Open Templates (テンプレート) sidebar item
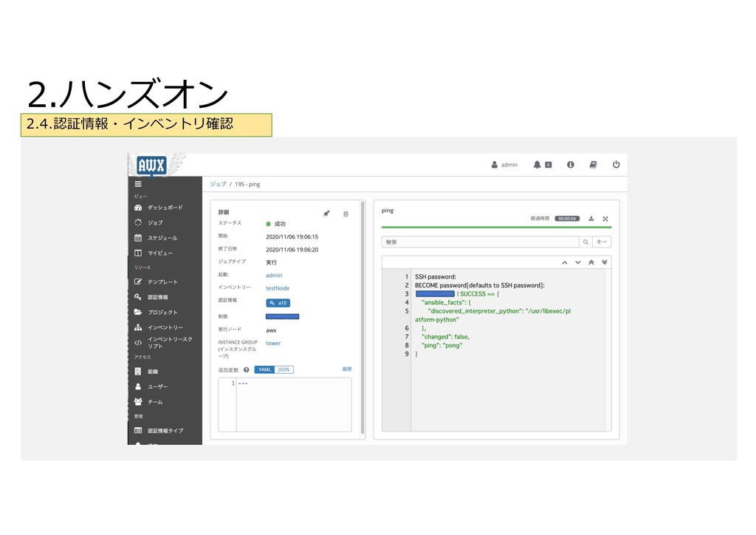The width and height of the screenshot is (756, 535). pyautogui.click(x=162, y=282)
